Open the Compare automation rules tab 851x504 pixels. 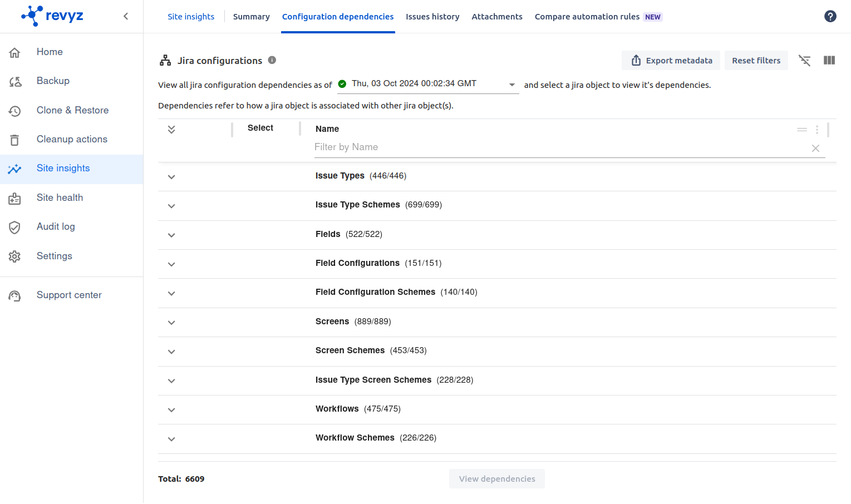coord(598,17)
